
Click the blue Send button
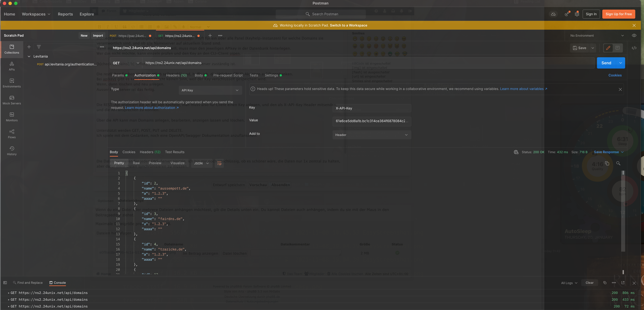pyautogui.click(x=606, y=63)
